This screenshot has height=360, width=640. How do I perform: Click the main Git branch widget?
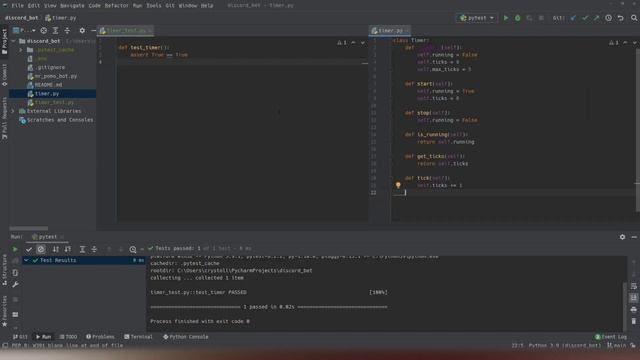[x=617, y=345]
